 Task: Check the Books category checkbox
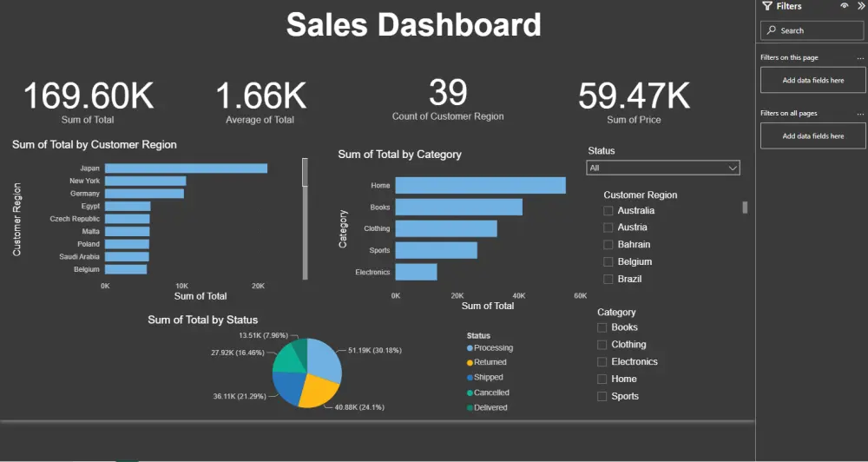pos(602,327)
